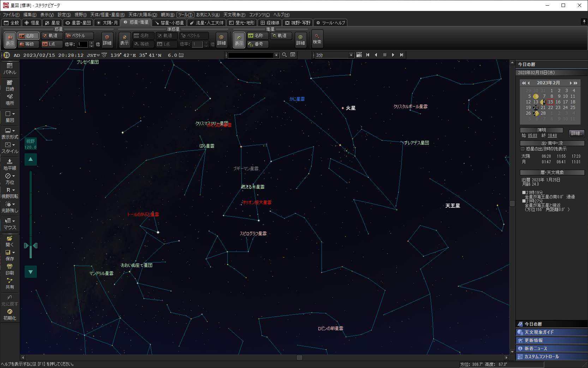Open 更新情報 panel

point(552,340)
